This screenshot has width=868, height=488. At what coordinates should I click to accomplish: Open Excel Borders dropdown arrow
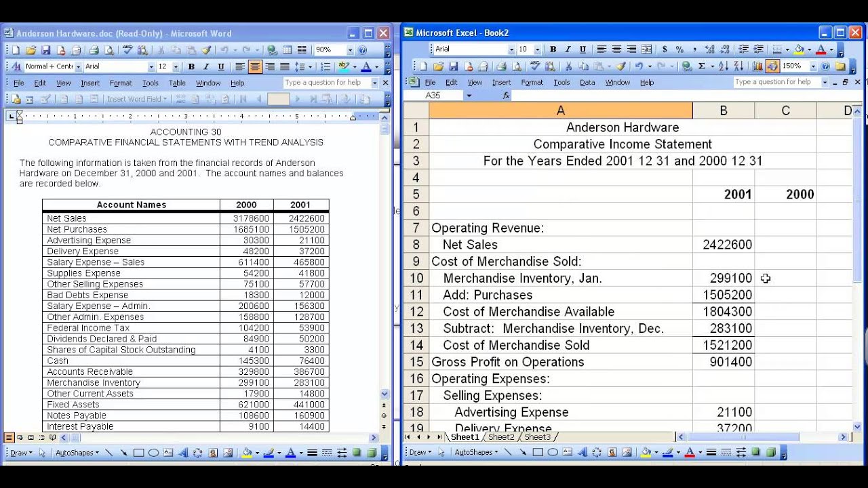[x=787, y=49]
